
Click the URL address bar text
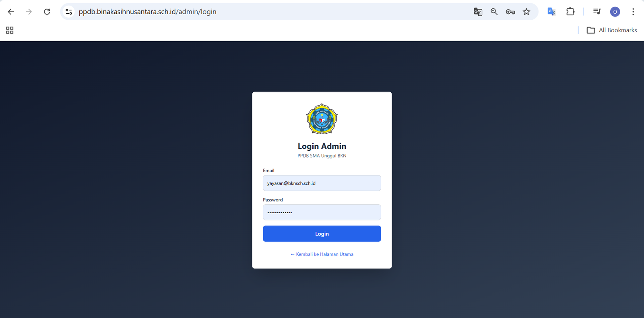tap(147, 12)
